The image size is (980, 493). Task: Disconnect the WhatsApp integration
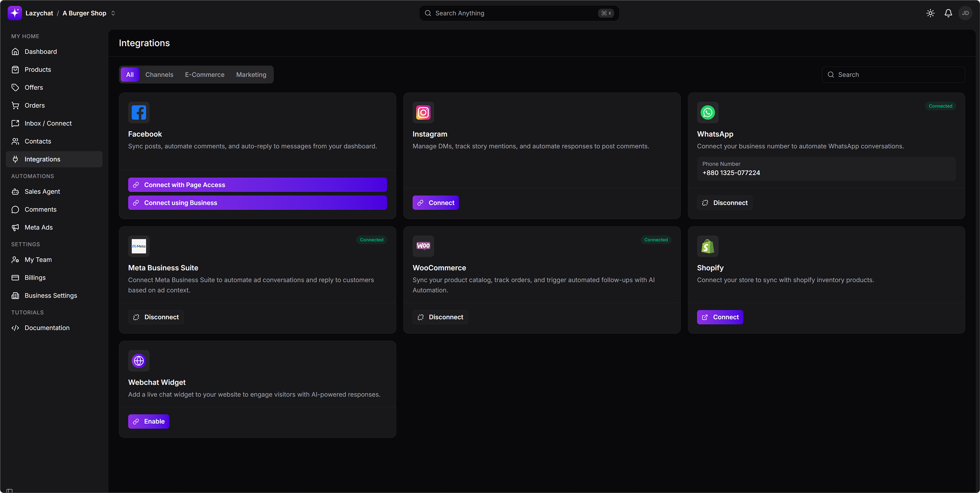(724, 203)
